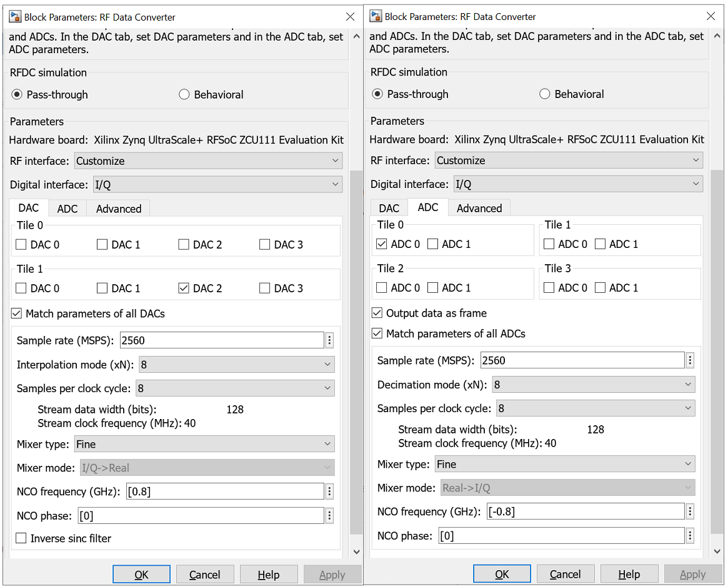Open the DAC Mixer type dropdown

204,444
